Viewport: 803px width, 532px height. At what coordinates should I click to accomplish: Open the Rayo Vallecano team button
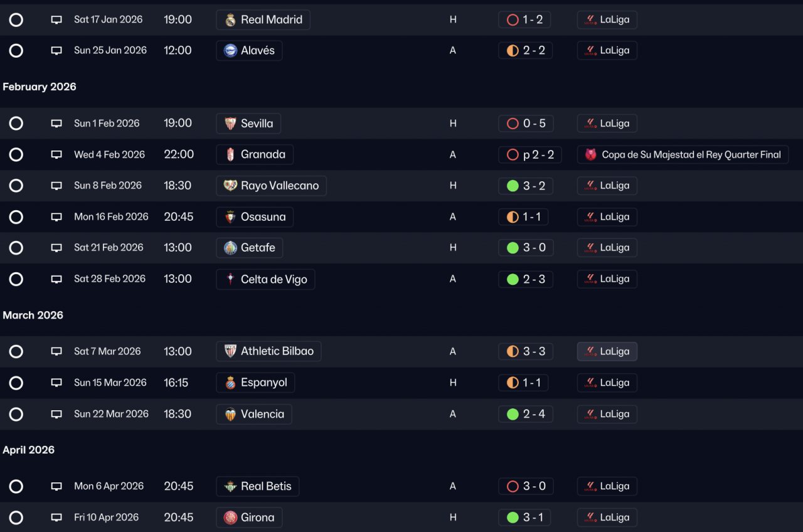pyautogui.click(x=271, y=186)
